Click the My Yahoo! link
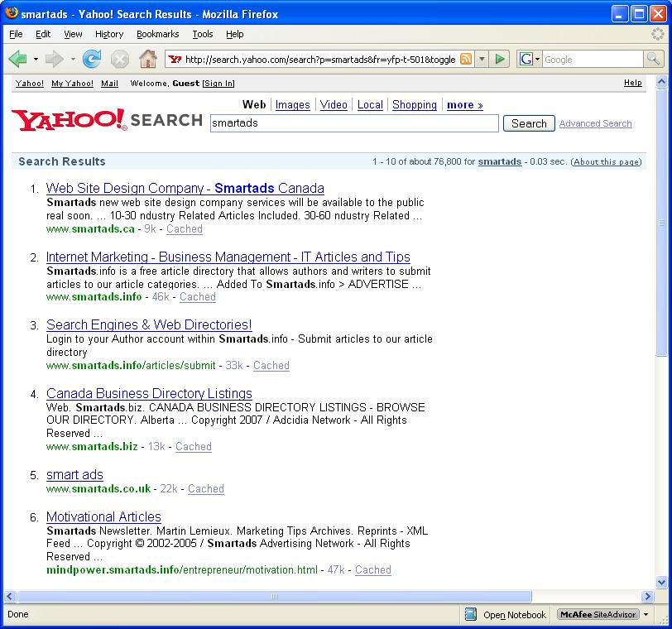The image size is (672, 629). click(72, 83)
